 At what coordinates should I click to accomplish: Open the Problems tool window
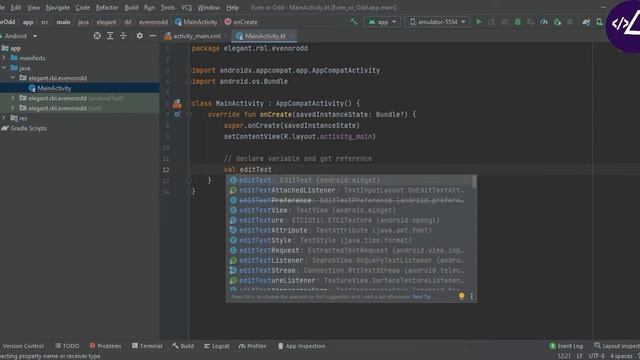(x=105, y=346)
